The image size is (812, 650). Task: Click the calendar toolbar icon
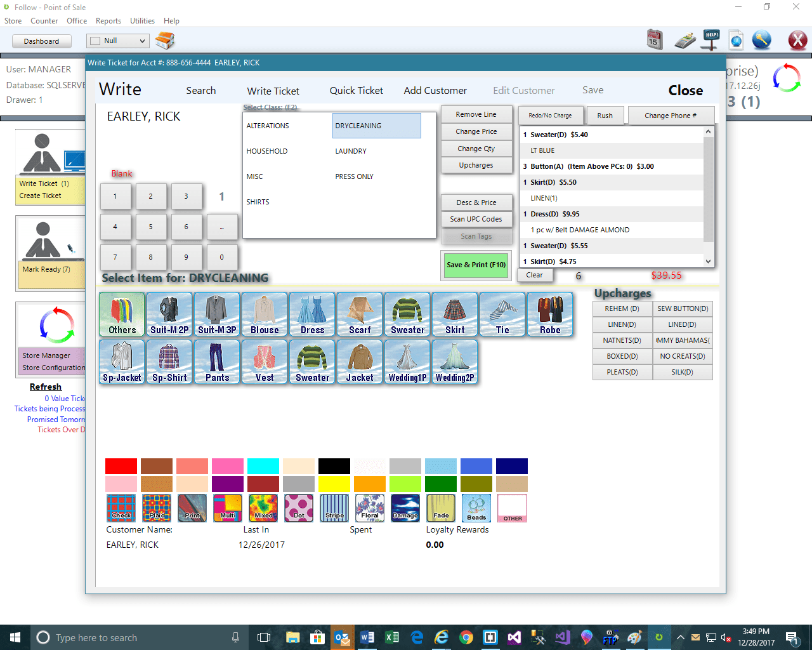coord(655,39)
